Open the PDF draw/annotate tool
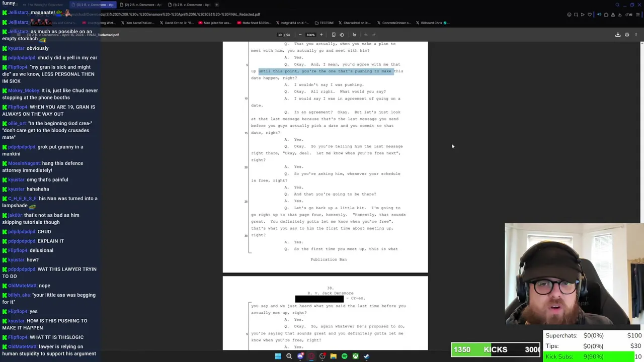 [354, 35]
